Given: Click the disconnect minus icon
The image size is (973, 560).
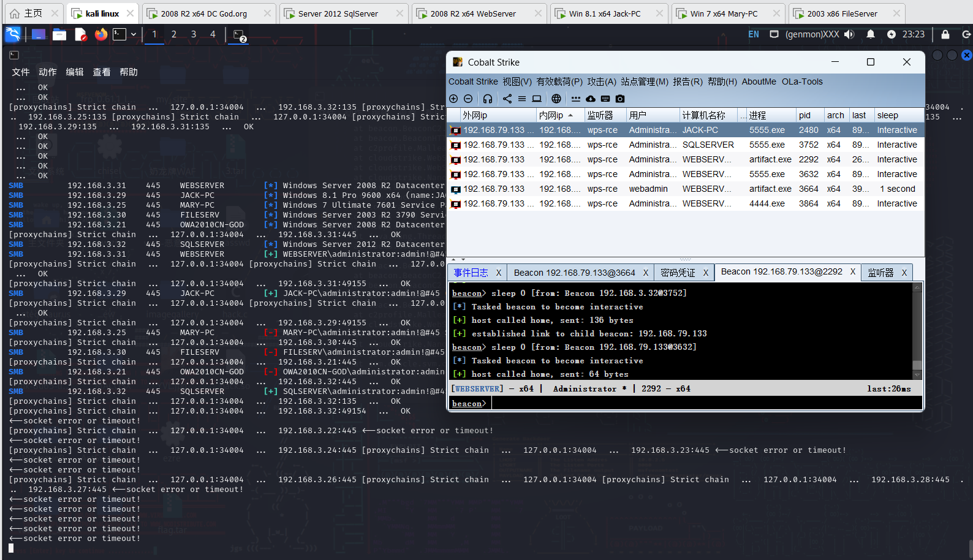Looking at the screenshot, I should tap(468, 99).
